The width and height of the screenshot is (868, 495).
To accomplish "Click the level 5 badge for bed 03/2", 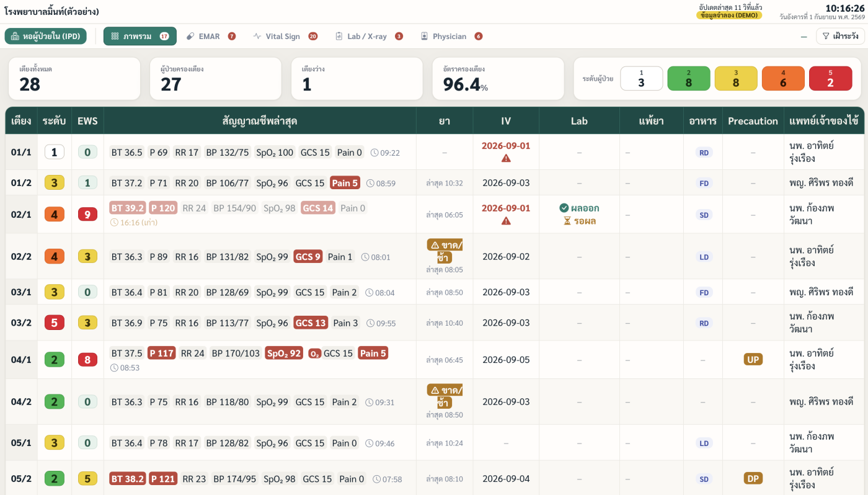I will [55, 323].
